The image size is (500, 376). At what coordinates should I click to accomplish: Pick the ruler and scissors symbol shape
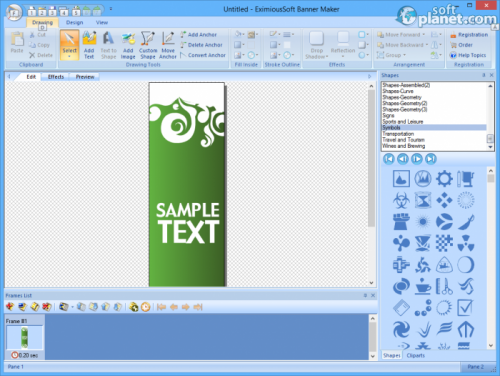point(444,287)
